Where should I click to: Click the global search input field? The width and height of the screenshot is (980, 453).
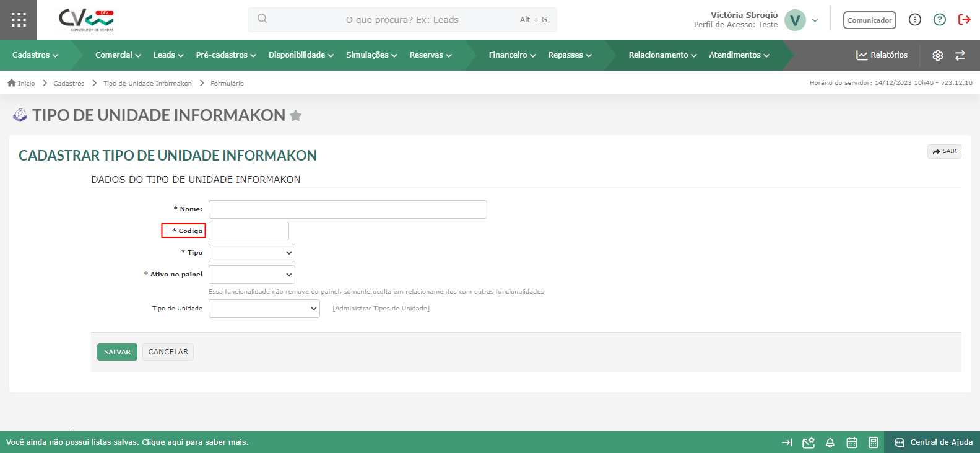[402, 20]
